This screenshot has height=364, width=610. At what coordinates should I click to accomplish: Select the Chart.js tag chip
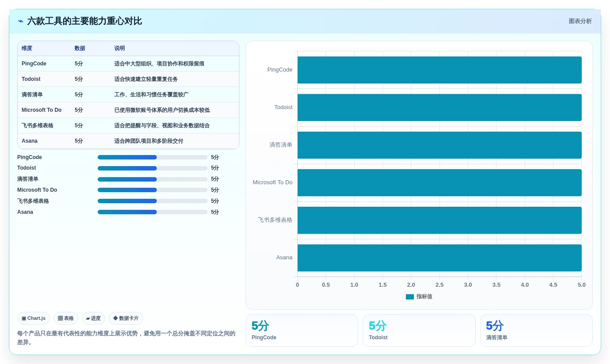click(x=34, y=318)
